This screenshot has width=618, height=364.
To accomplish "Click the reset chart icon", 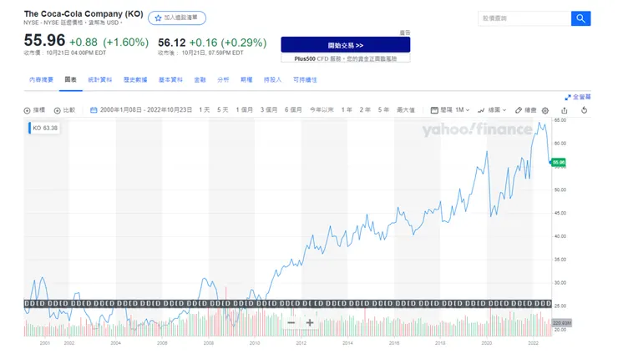I will (x=584, y=110).
